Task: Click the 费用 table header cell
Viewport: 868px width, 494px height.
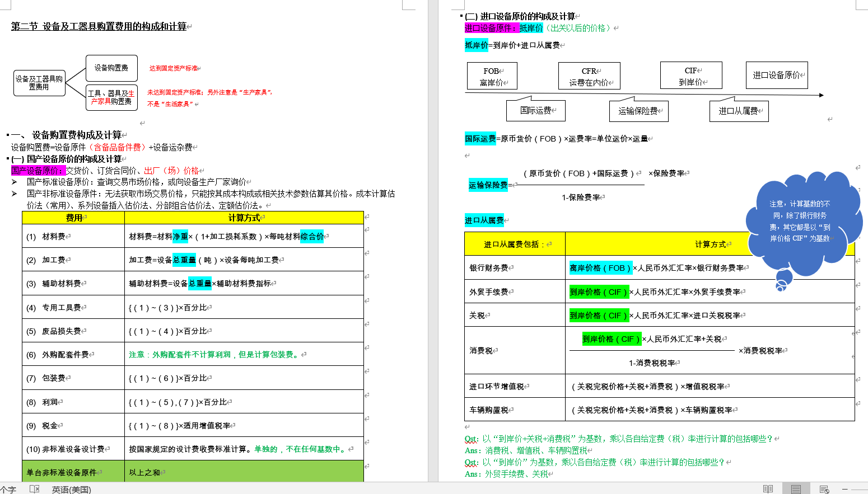Action: click(73, 218)
